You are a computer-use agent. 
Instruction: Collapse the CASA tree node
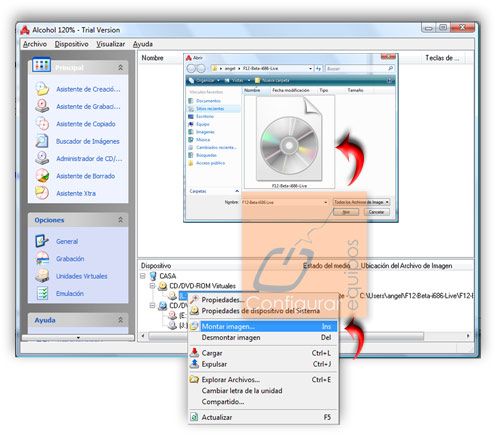coord(143,276)
